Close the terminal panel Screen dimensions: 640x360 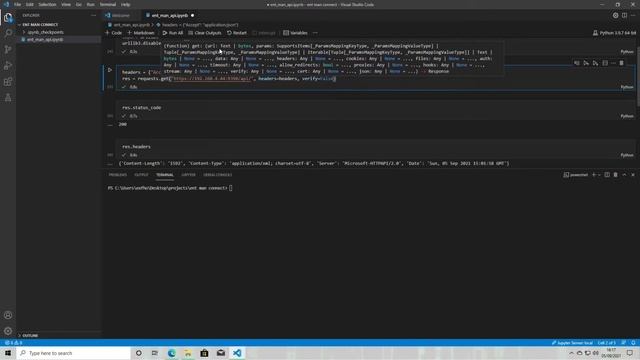click(633, 175)
